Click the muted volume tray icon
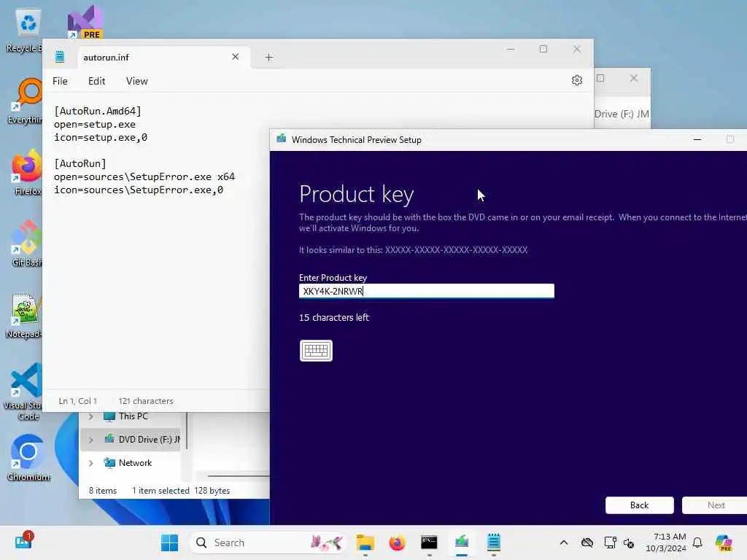Viewport: 747px width, 560px height. tap(628, 542)
